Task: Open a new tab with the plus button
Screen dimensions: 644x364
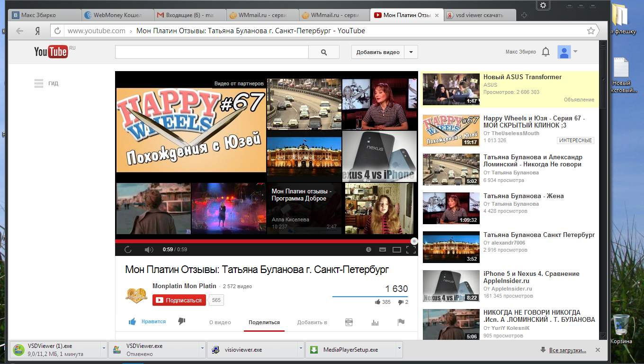Action: coord(524,15)
